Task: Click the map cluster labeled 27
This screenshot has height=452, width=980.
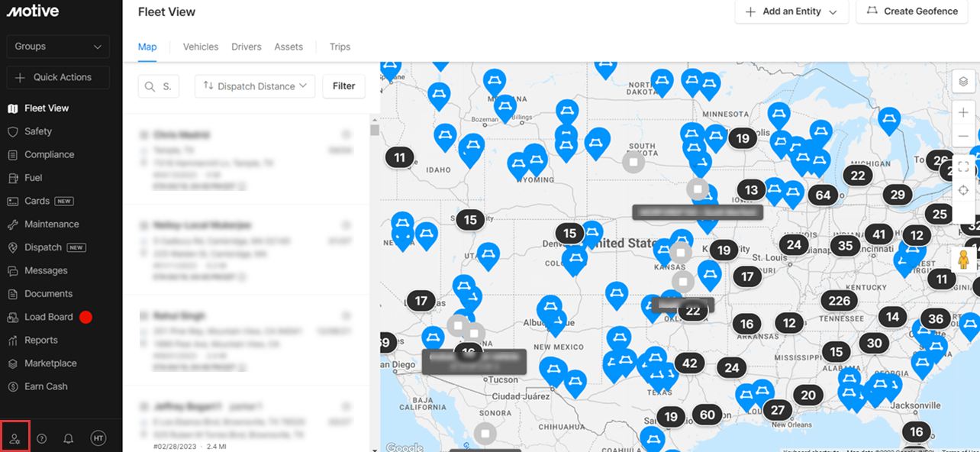Action: [x=778, y=410]
